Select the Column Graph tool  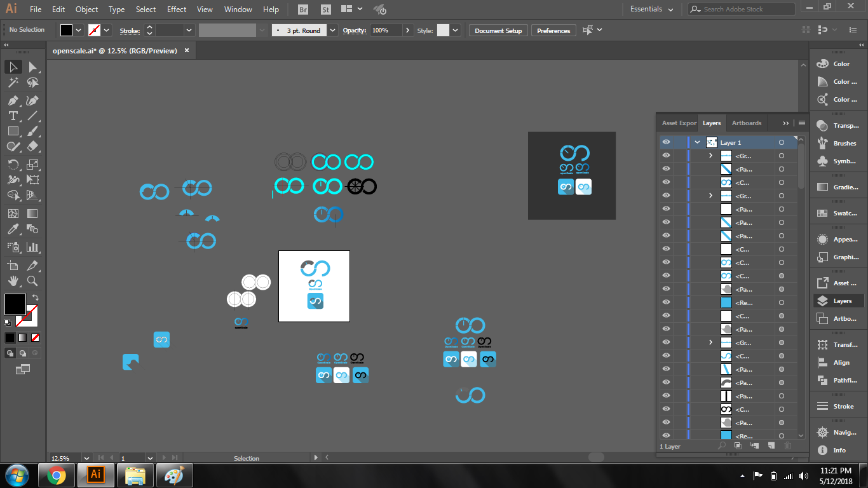pos(32,247)
